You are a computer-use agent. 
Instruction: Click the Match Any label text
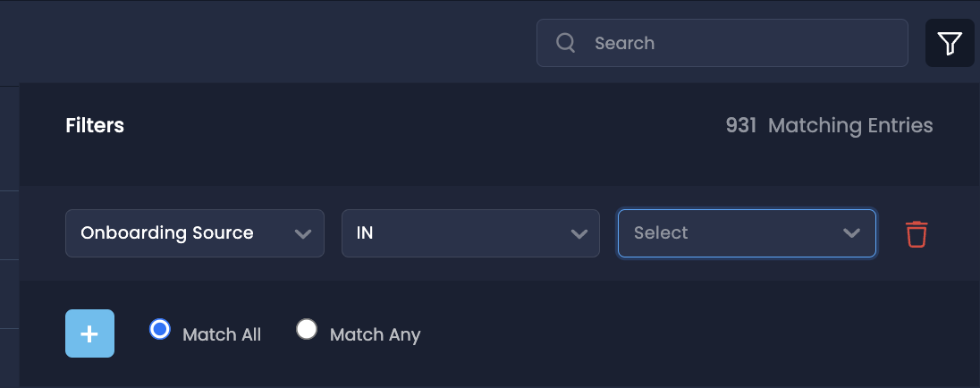pyautogui.click(x=375, y=335)
